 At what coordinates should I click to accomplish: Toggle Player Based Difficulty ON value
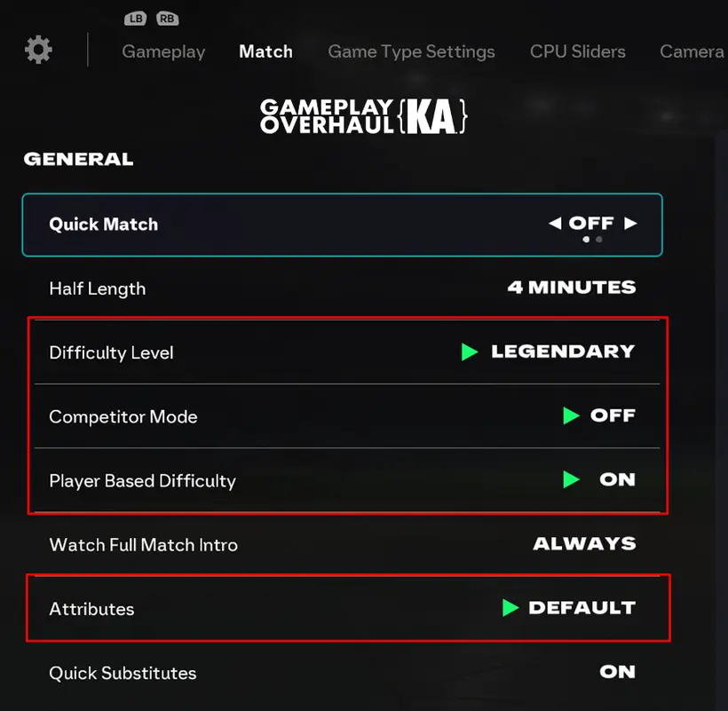pyautogui.click(x=617, y=480)
